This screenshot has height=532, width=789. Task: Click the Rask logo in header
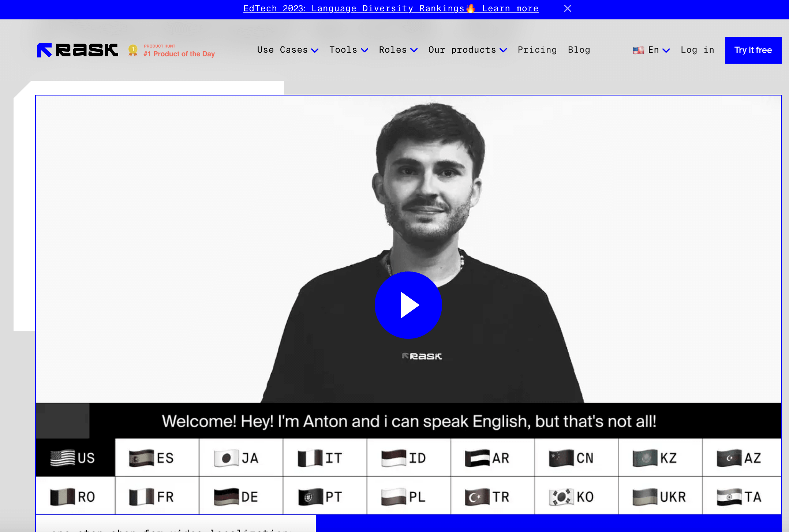point(77,50)
